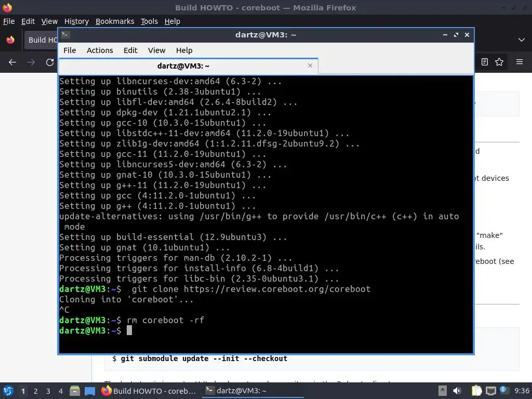Screen dimensions: 532x399
Task: Close the dartz@VM3 terminal tab
Action: tap(310, 65)
